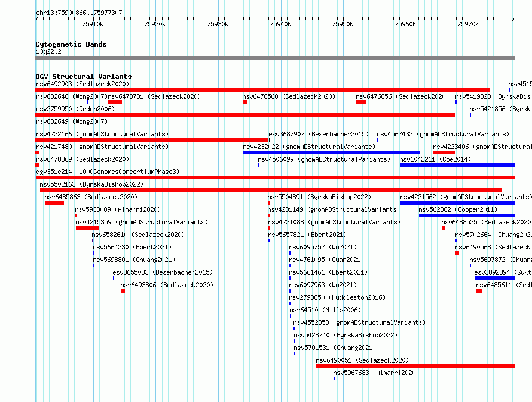
Task: Click the nsv832649 (Wong2007) label
Action: pos(72,121)
